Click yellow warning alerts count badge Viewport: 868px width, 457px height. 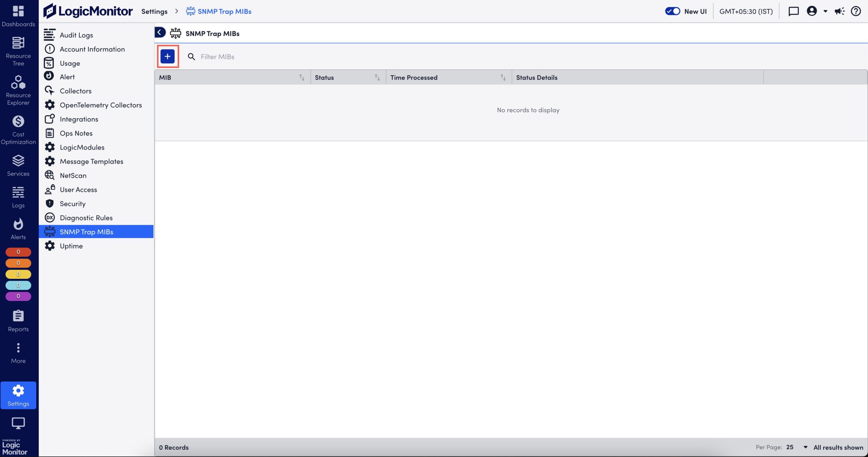(x=18, y=274)
